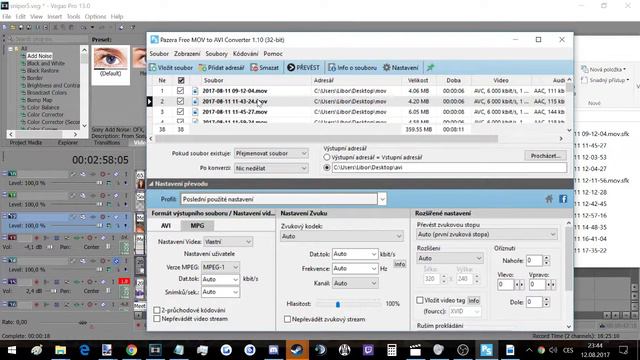Select Výstupní adresář = Vstupní adresář radio

pos(327,157)
